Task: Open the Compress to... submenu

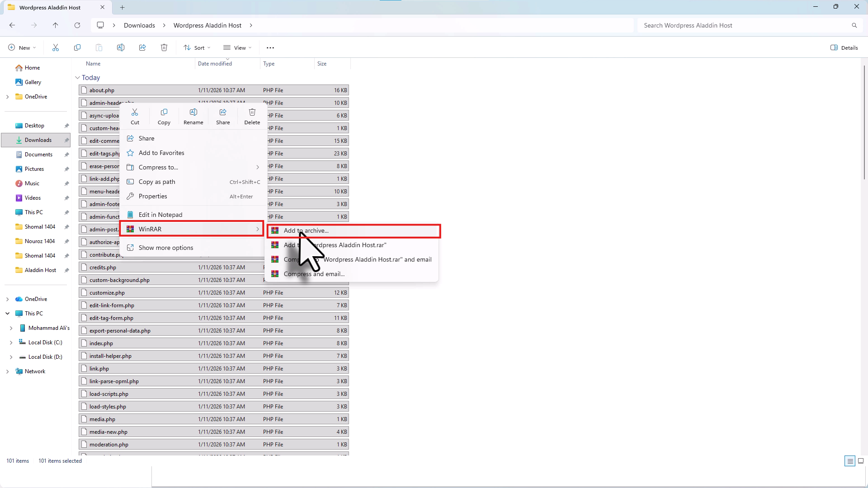Action: click(x=193, y=167)
